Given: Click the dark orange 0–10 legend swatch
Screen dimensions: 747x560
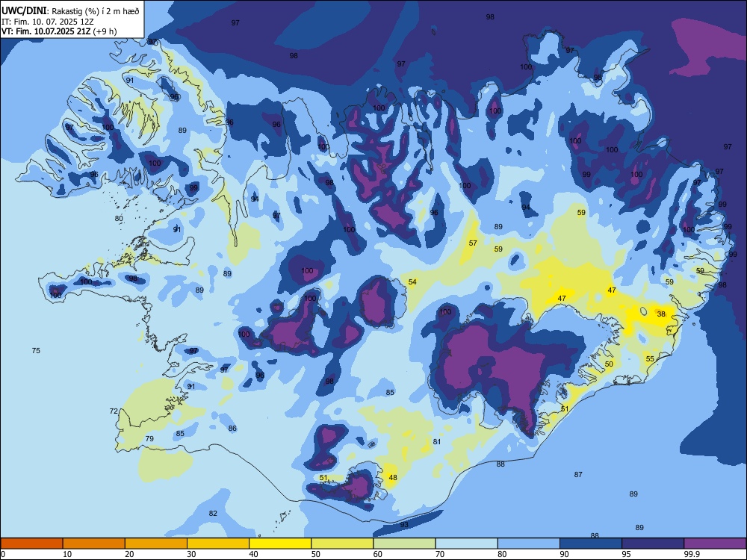Looking at the screenshot, I should point(32,544).
